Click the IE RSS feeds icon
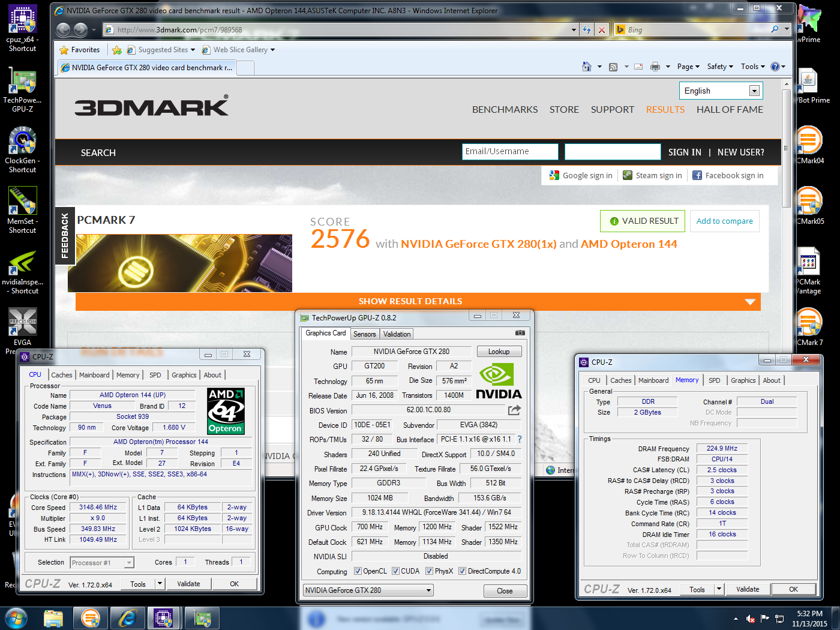The height and width of the screenshot is (630, 840). [x=613, y=67]
